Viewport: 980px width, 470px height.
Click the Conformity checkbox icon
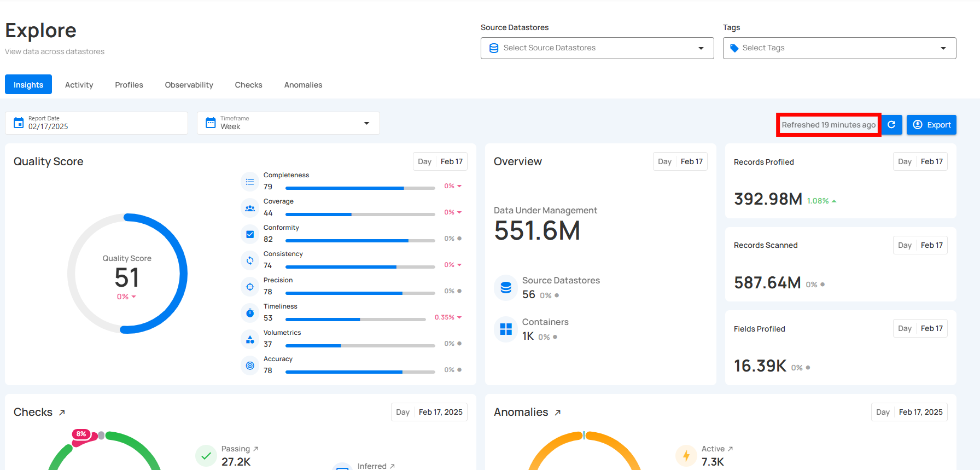pos(250,234)
